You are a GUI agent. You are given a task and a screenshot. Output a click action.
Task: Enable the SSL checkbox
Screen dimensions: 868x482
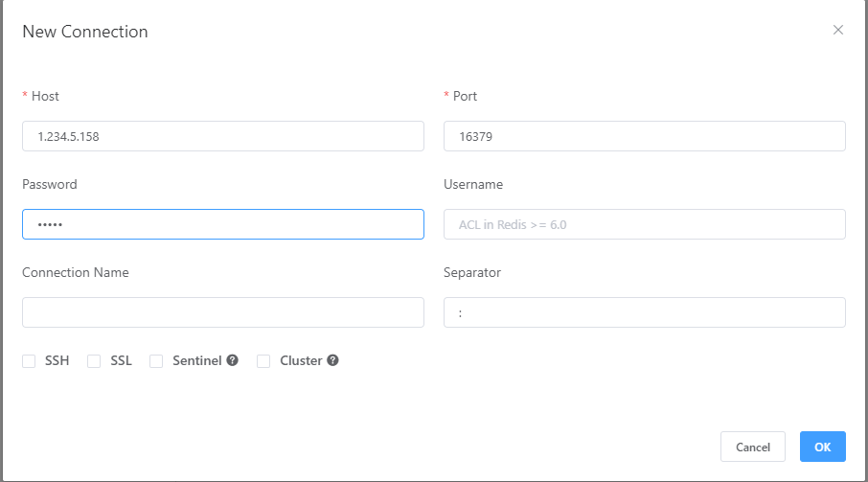click(x=94, y=361)
